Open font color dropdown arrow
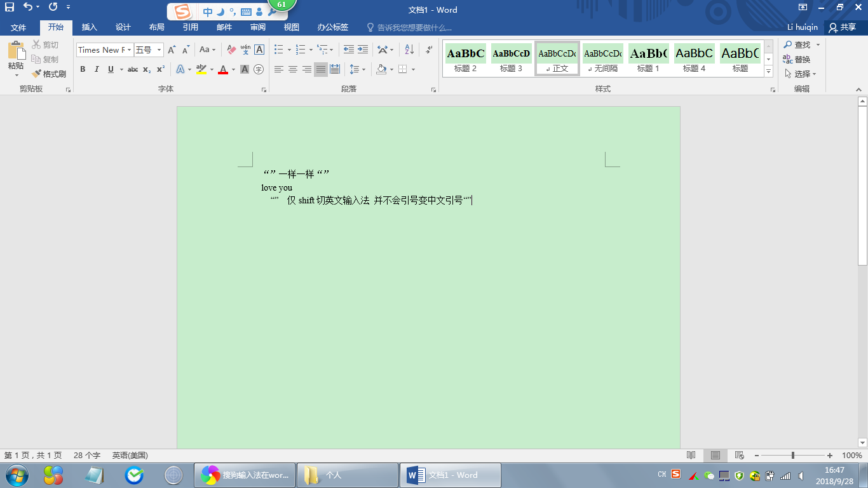 pos(233,69)
